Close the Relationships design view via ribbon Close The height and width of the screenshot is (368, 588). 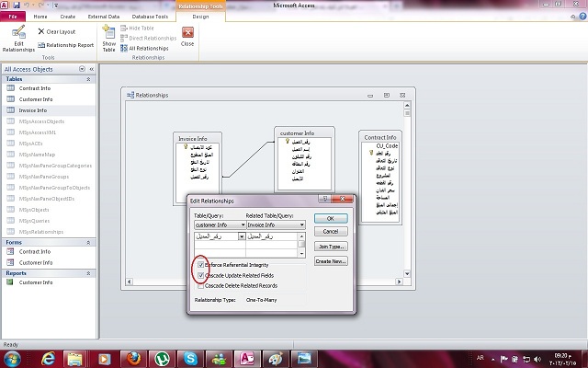(x=187, y=37)
